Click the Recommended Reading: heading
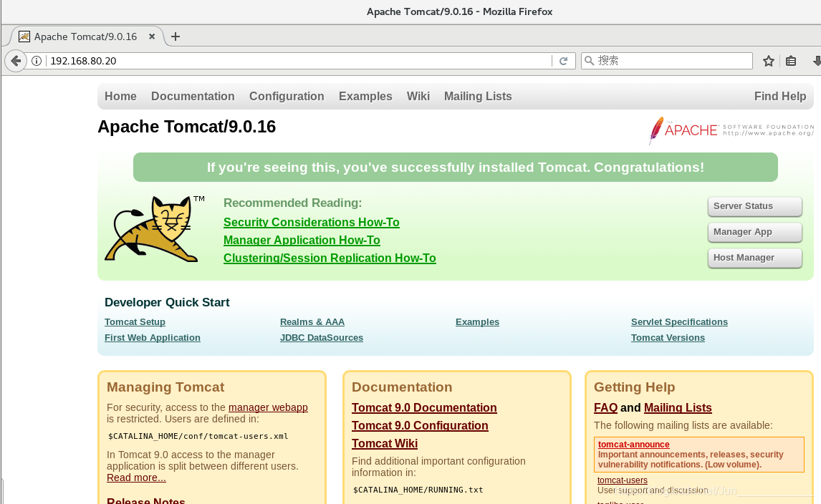 pos(293,203)
